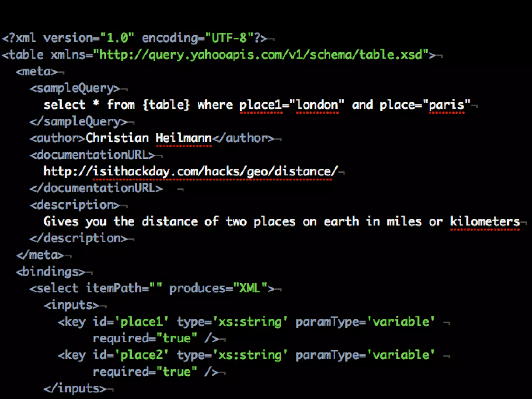Click the closing inputs tag

point(75,388)
